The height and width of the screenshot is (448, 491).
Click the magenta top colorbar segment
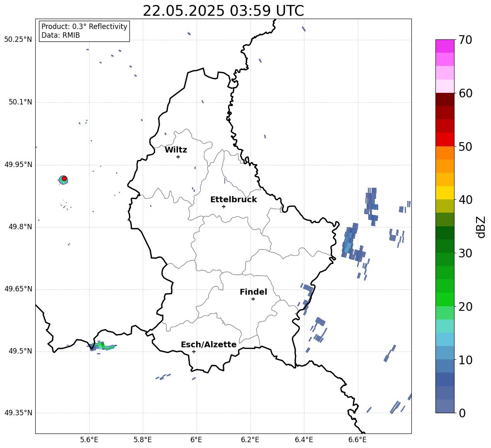(445, 46)
